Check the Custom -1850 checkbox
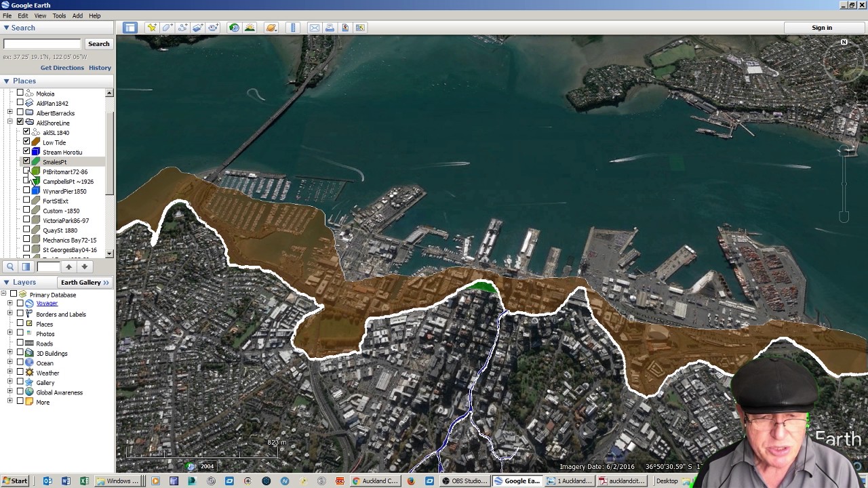This screenshot has height=488, width=868. coord(26,210)
